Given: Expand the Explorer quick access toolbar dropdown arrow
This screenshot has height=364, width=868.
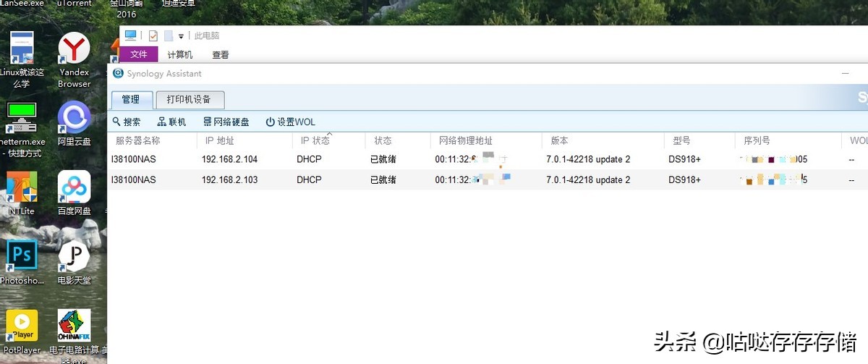Looking at the screenshot, I should coord(181,36).
